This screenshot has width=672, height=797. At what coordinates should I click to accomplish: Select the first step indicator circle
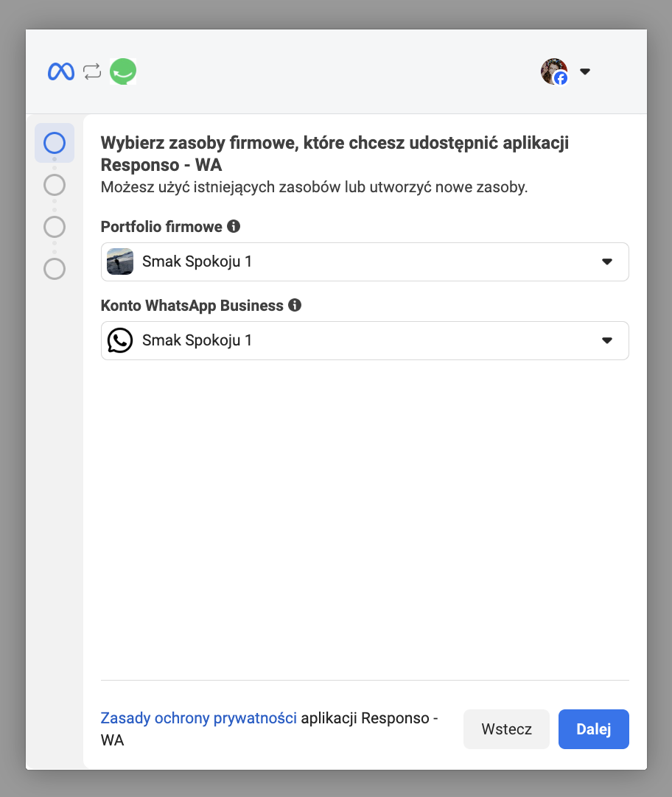click(x=55, y=143)
